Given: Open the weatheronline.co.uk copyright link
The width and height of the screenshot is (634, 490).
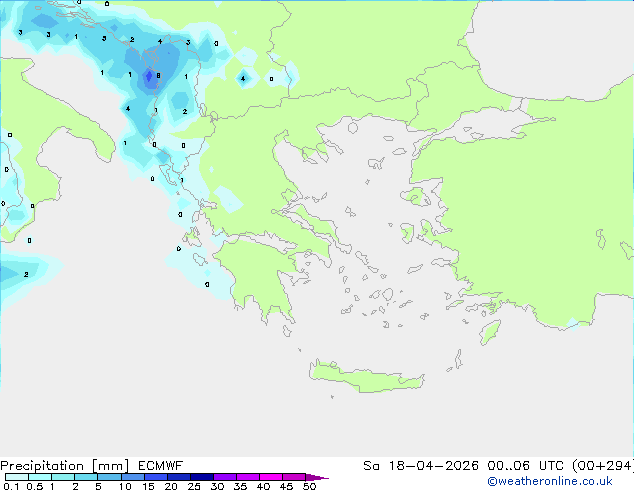Looking at the screenshot, I should click(550, 481).
